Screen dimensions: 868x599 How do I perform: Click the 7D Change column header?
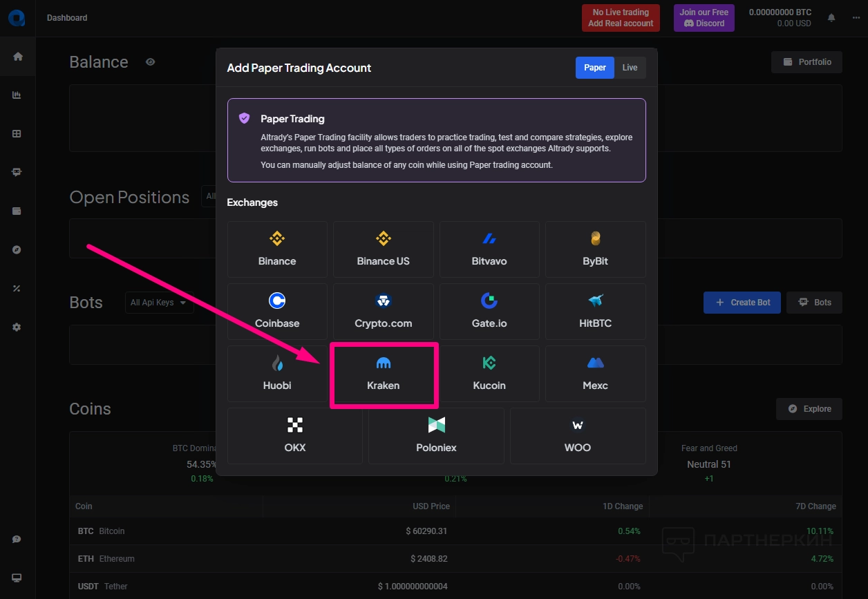pyautogui.click(x=816, y=506)
